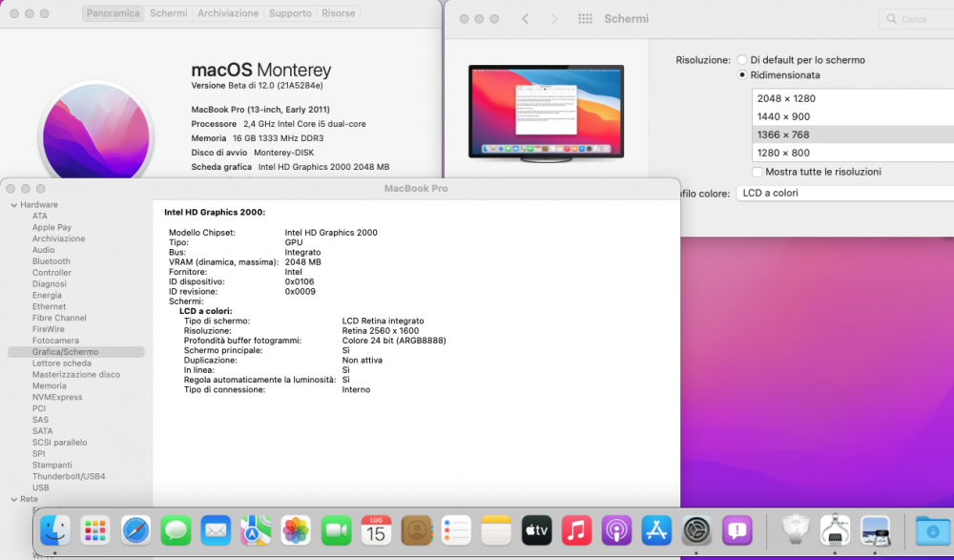Launch FaceTime from the dock
This screenshot has width=954, height=560.
click(336, 530)
